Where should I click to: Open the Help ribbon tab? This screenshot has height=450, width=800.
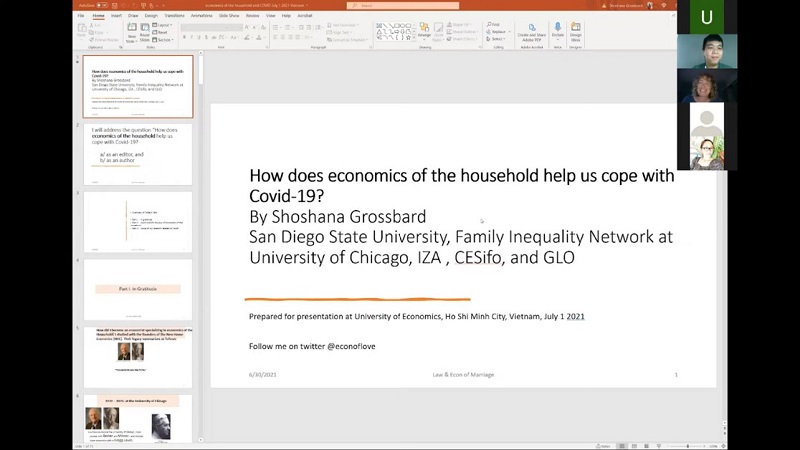[x=286, y=16]
